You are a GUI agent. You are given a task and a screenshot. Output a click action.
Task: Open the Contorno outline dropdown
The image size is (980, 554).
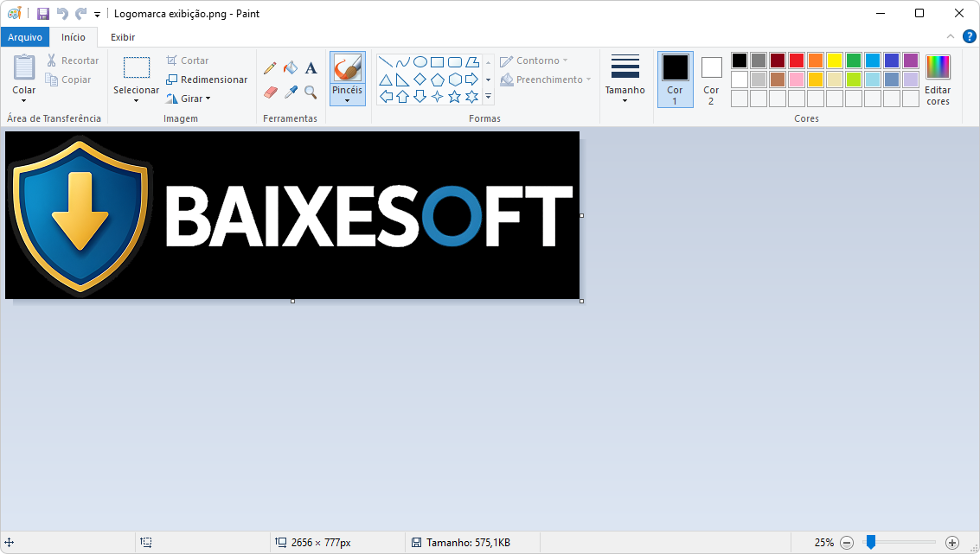[x=535, y=60]
